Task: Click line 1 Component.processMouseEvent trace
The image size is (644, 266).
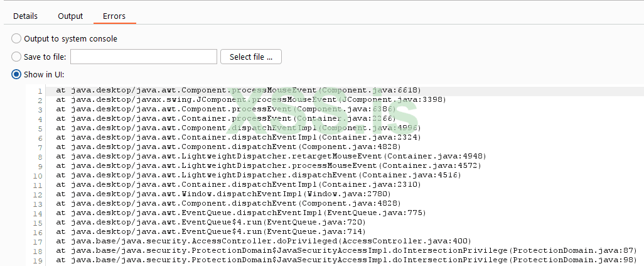Action: coord(239,90)
